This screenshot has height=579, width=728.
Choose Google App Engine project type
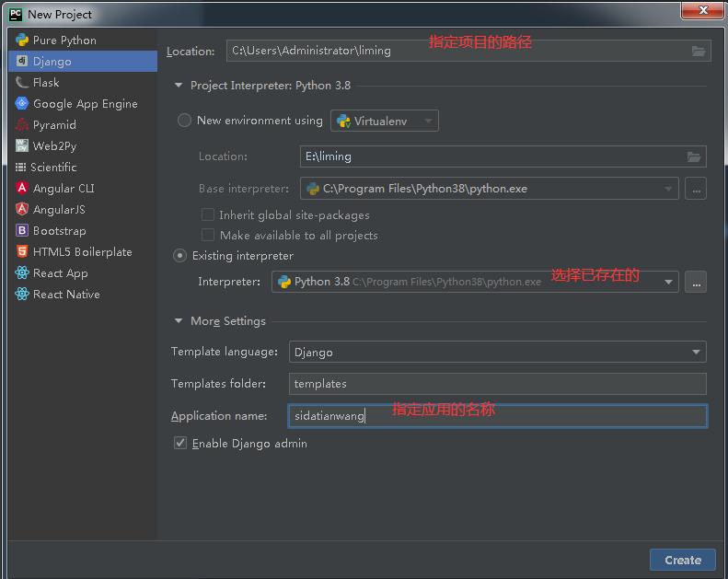[x=83, y=103]
